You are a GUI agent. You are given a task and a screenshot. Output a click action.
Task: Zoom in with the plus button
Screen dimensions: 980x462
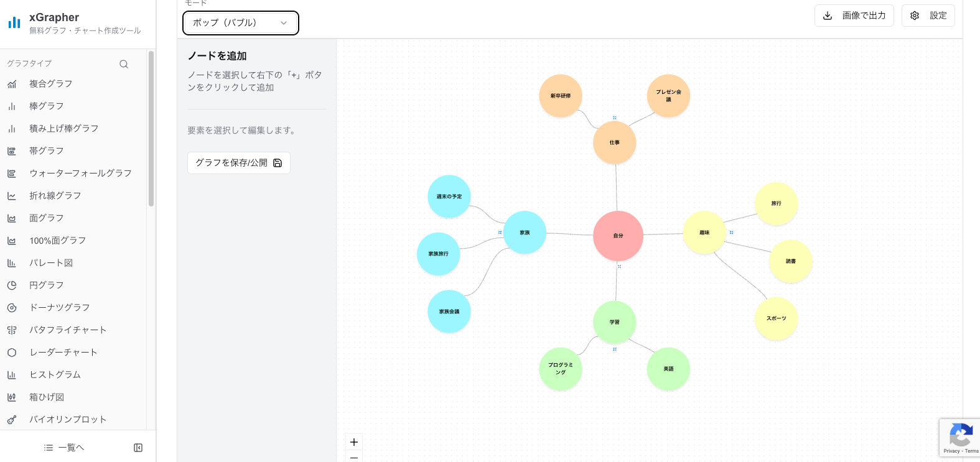coord(354,442)
